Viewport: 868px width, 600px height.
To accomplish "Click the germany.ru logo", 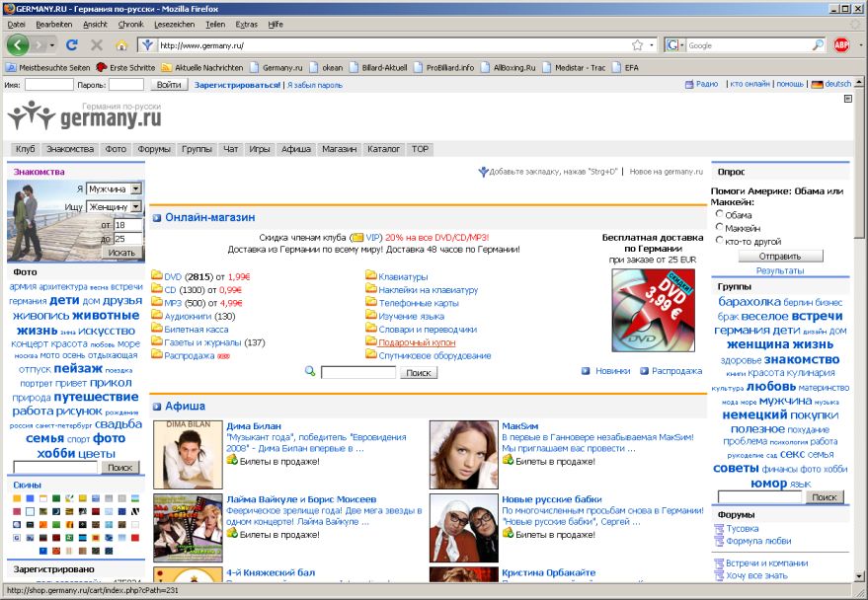I will point(85,115).
